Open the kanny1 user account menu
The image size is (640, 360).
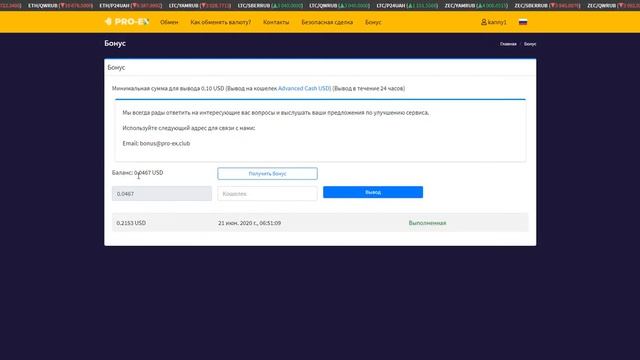[x=493, y=22]
